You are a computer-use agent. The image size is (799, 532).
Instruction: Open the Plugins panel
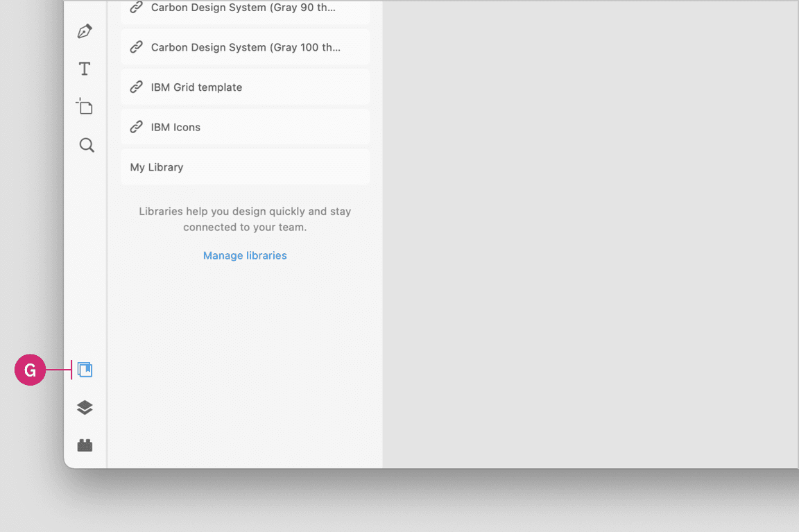click(x=85, y=445)
